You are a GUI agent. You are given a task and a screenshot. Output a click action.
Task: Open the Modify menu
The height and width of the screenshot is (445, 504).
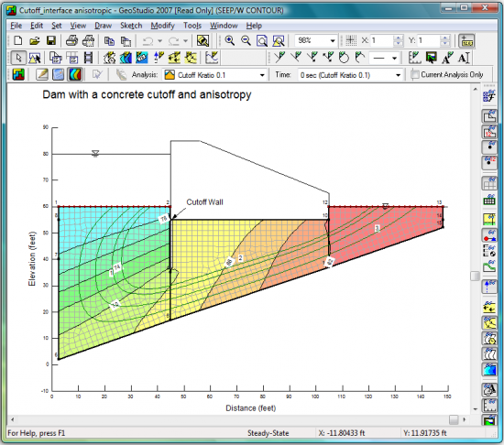pos(162,26)
